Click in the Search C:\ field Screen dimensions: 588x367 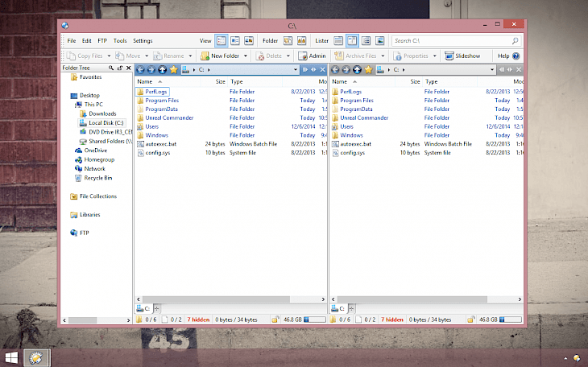click(x=452, y=40)
